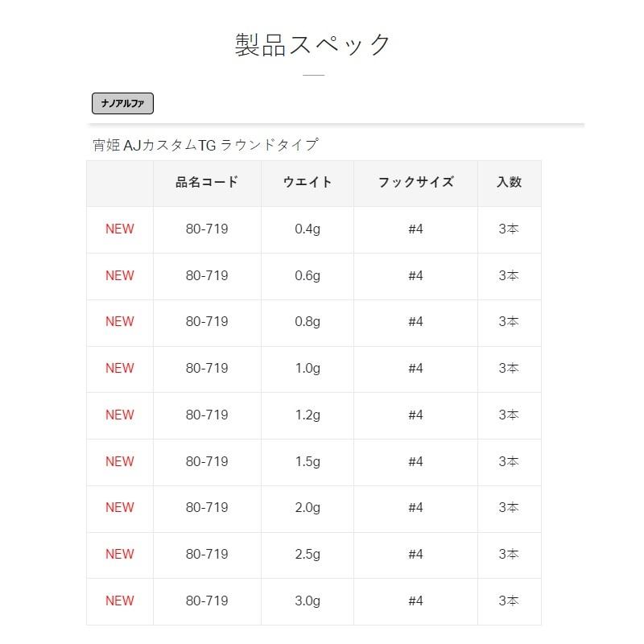This screenshot has width=644, height=644.
Task: Click the NEW label in the 0.4g row
Action: click(120, 229)
